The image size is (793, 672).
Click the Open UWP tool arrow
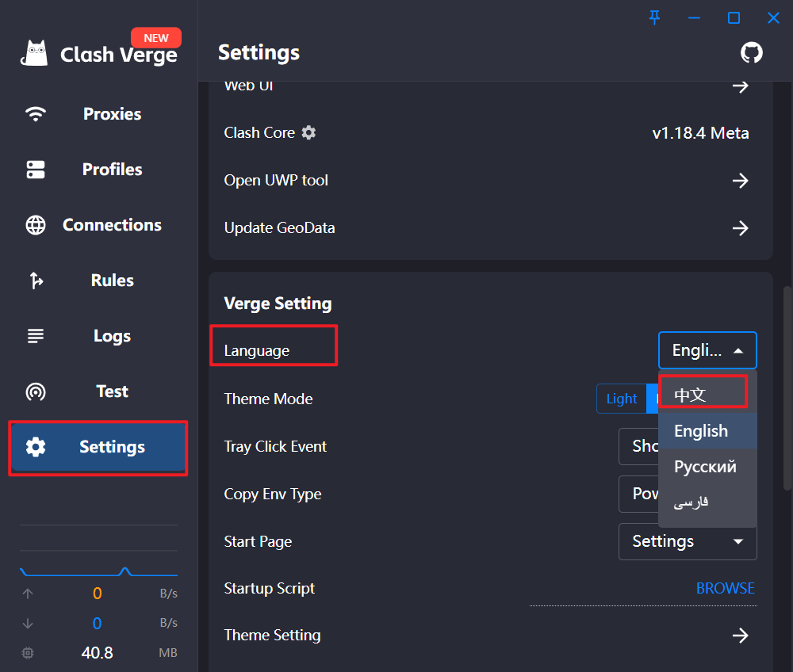(740, 181)
